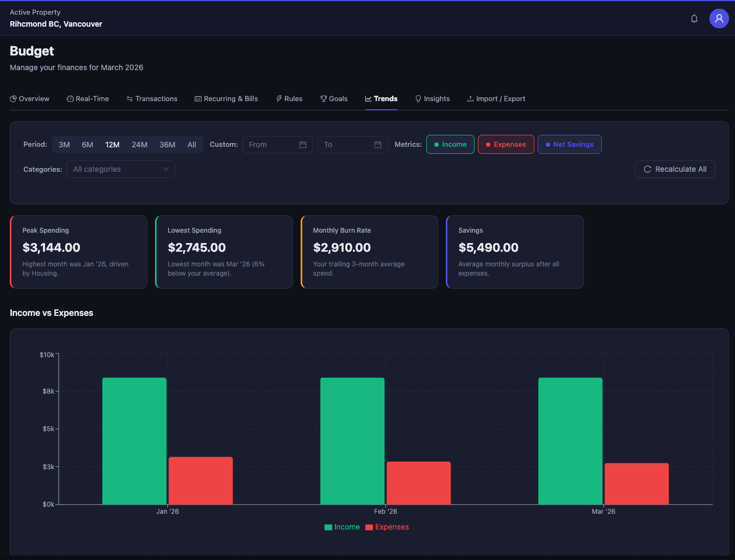
Task: Switch to the Transactions tab
Action: click(152, 99)
